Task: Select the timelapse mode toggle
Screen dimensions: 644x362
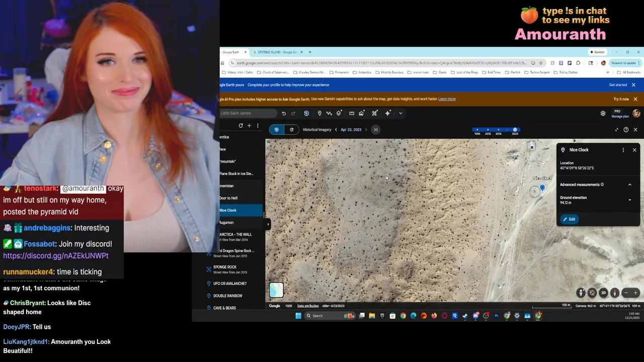Action: tap(292, 130)
